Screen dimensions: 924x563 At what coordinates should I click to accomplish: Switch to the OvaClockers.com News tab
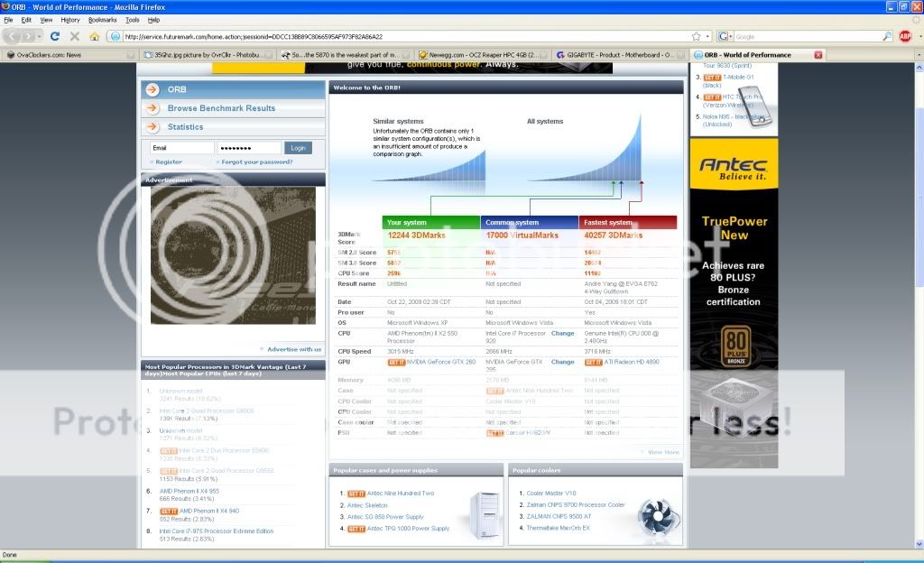(70, 55)
